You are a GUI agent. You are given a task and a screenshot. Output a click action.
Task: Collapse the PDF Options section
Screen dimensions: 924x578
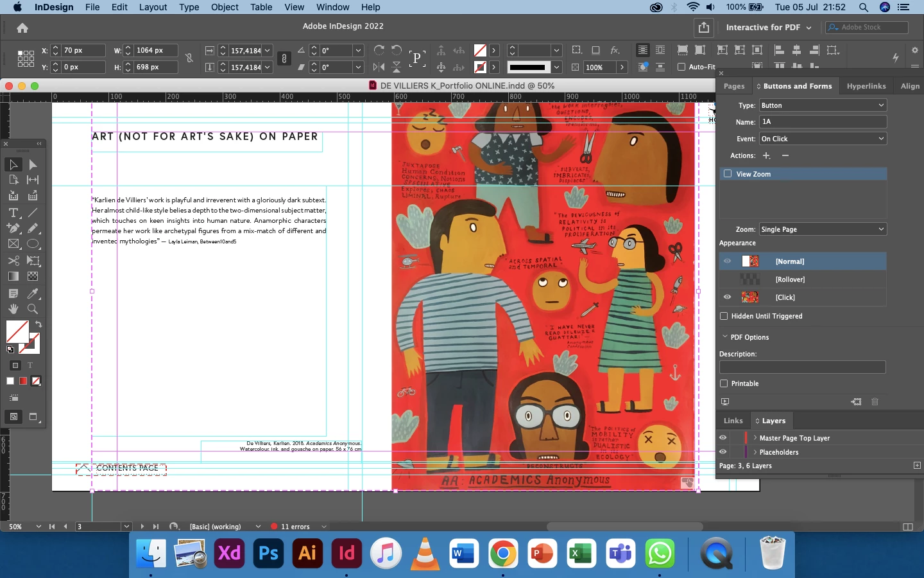tap(725, 337)
